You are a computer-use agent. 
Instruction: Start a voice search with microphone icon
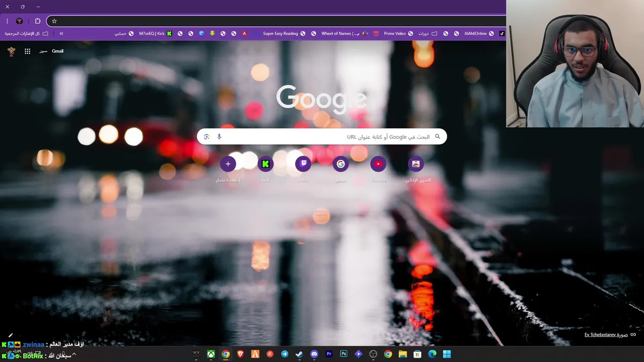219,137
